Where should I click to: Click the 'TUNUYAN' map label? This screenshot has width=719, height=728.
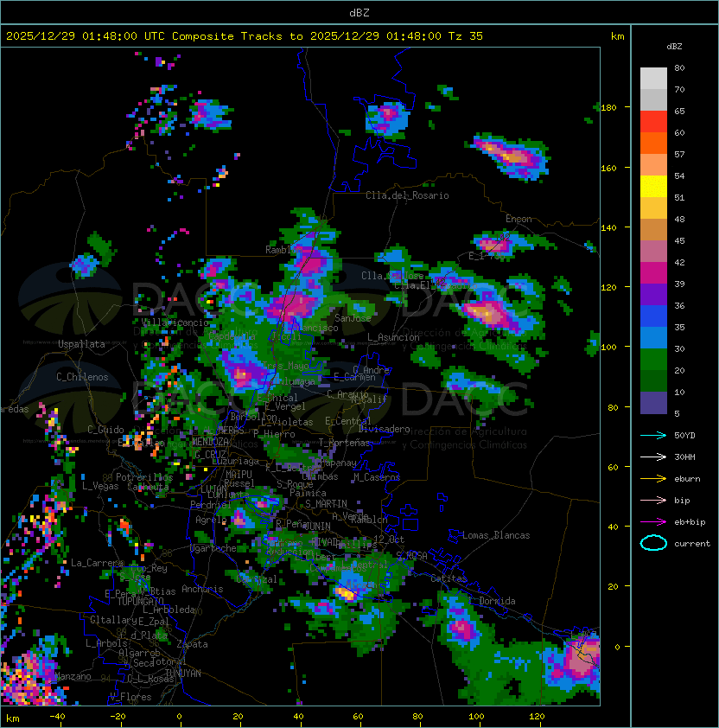pyautogui.click(x=183, y=674)
